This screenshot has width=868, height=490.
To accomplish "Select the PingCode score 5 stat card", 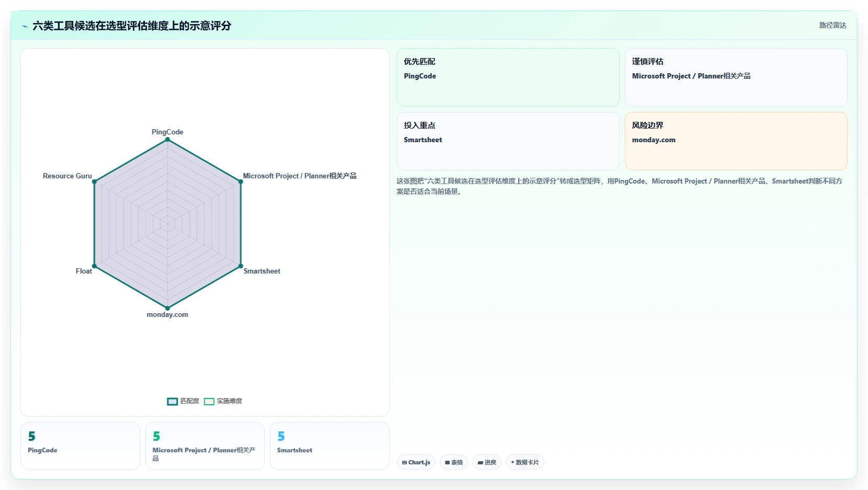I will pyautogui.click(x=80, y=446).
